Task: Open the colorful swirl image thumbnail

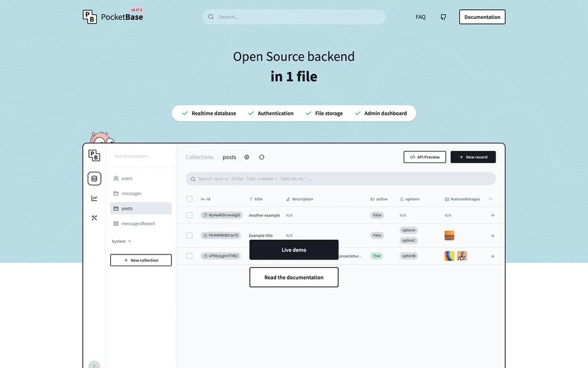Action: pyautogui.click(x=449, y=256)
